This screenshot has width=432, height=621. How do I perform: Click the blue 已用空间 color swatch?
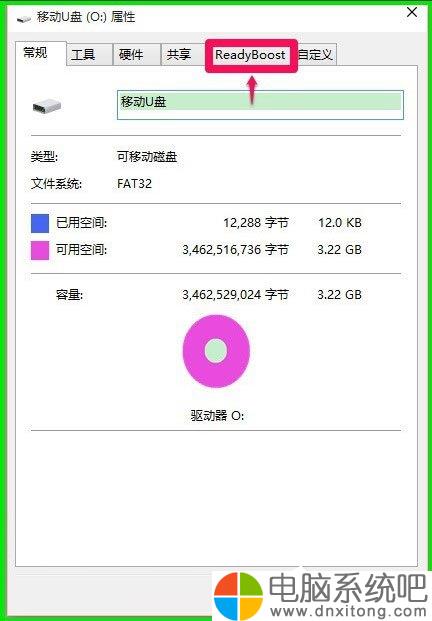point(40,223)
